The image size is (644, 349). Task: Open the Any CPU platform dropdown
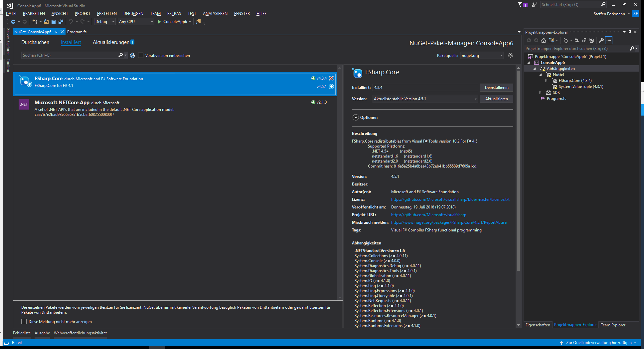[136, 22]
